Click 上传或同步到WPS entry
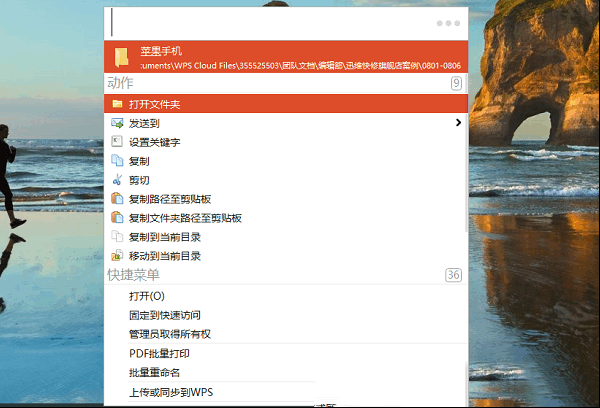 click(x=171, y=392)
